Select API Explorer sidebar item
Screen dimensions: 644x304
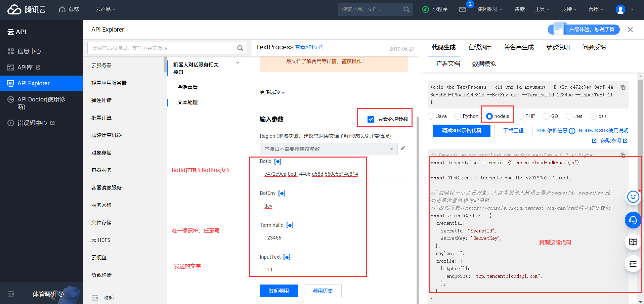point(41,83)
